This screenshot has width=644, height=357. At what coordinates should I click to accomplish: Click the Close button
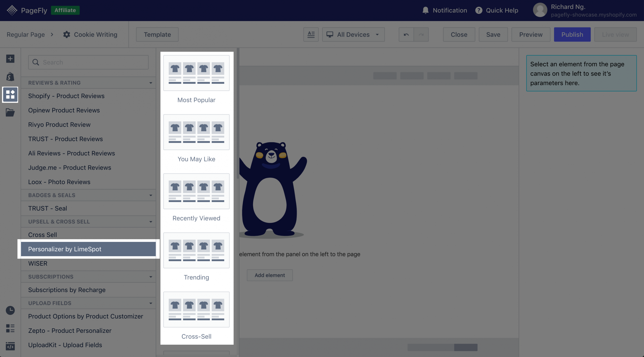click(x=459, y=34)
